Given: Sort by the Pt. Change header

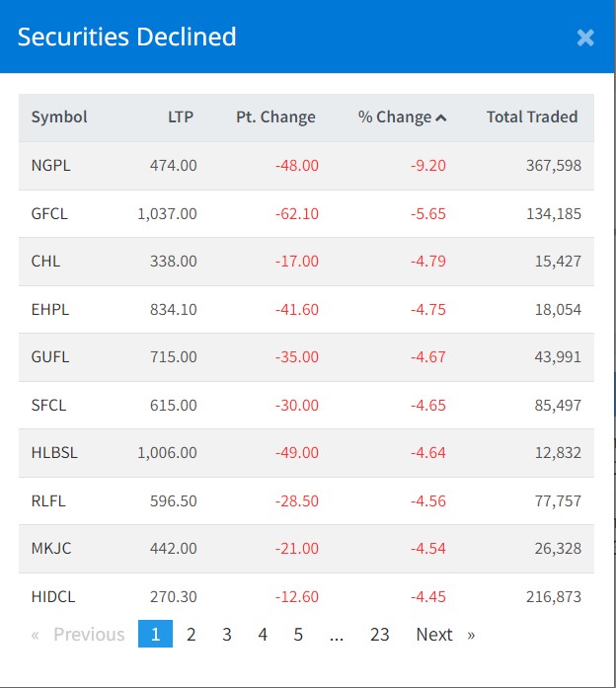Looking at the screenshot, I should 275,116.
